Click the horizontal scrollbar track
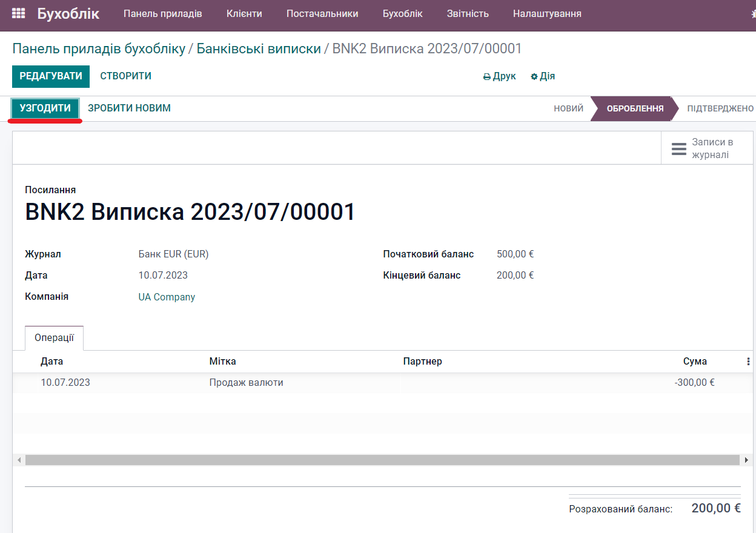Screen dimensions: 756x533 [382, 460]
